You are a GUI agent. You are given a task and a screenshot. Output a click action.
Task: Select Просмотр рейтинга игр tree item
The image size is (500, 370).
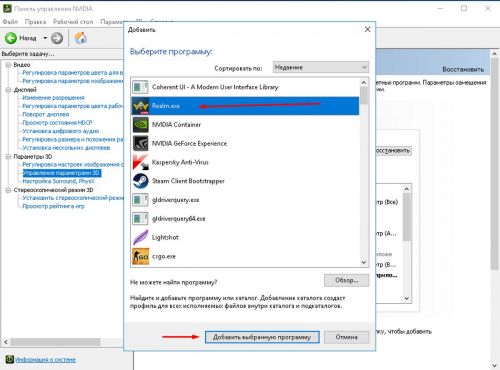(x=53, y=206)
